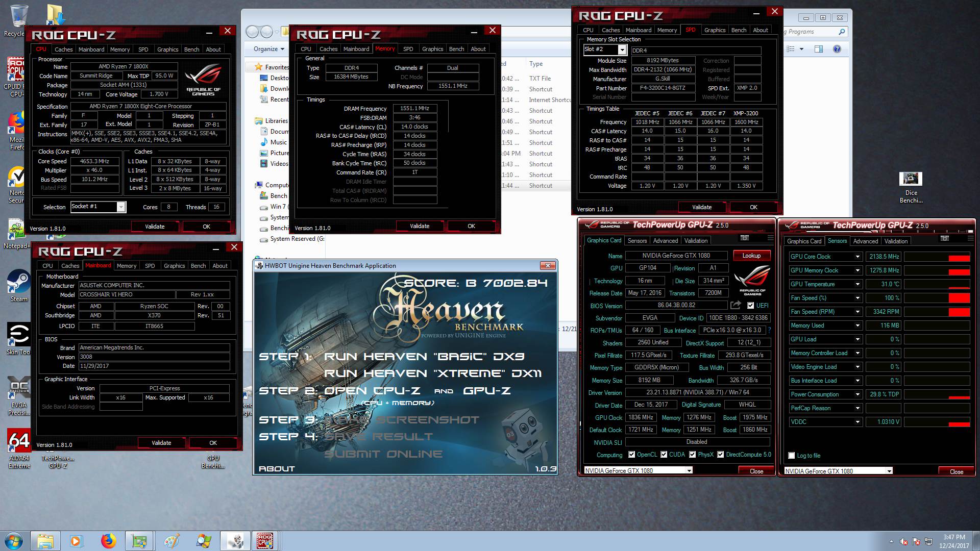Open the Socket #1 selection dropdown
The width and height of the screenshot is (980, 551).
pos(121,207)
